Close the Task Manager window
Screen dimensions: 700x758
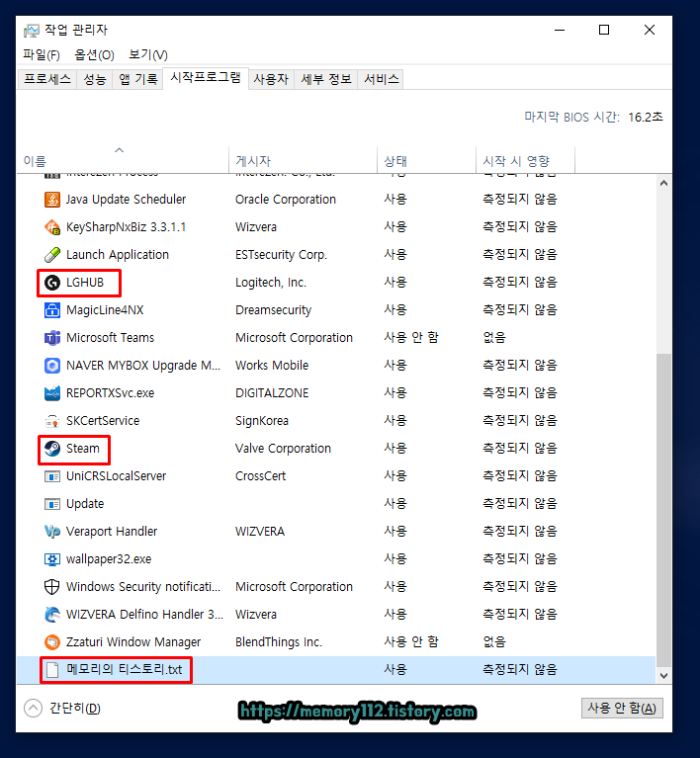(x=650, y=30)
